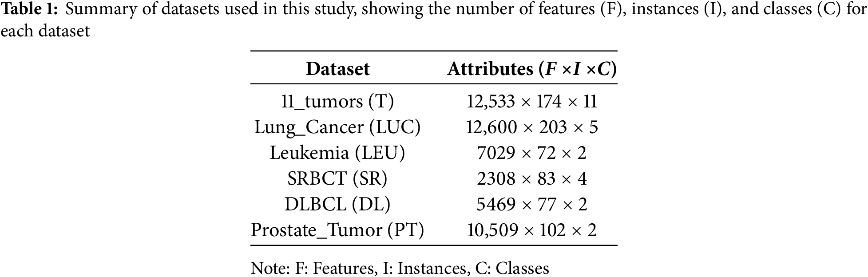Click the value 12,533 × 174 × 11
868x277 pixels.
pos(531,102)
